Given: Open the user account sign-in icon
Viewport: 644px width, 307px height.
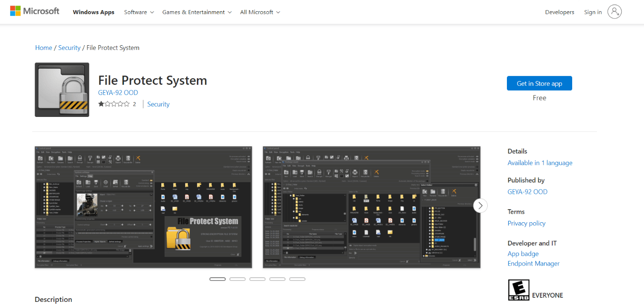Looking at the screenshot, I should click(615, 12).
